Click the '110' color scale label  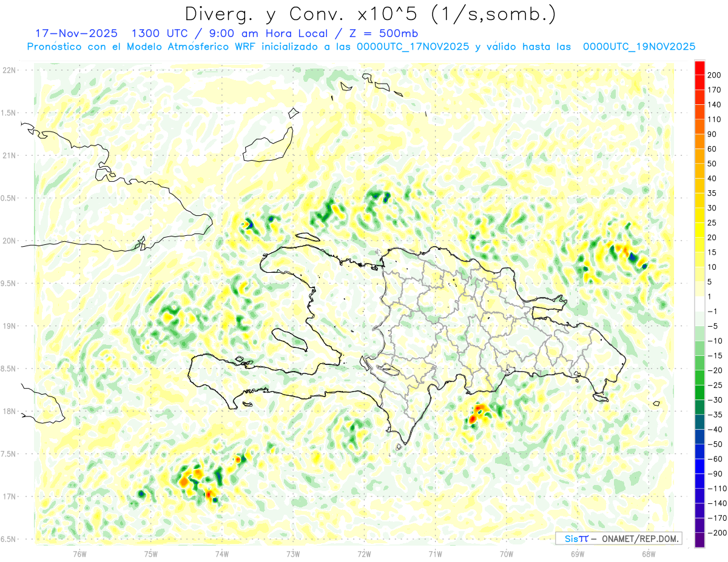click(714, 119)
